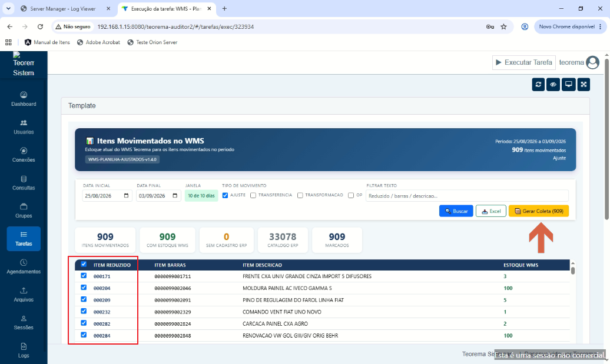The image size is (610, 364).
Task: Open the Adobe Acrobat bookmark
Action: [98, 42]
